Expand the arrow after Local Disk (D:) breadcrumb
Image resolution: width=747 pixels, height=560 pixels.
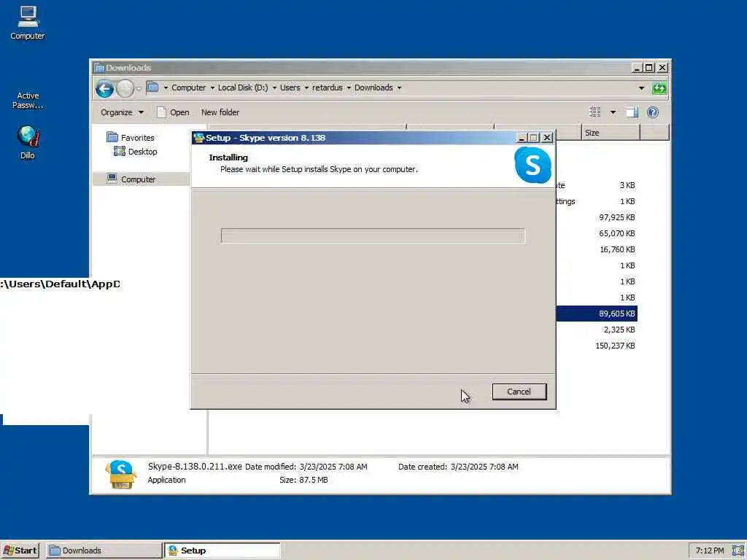(274, 87)
